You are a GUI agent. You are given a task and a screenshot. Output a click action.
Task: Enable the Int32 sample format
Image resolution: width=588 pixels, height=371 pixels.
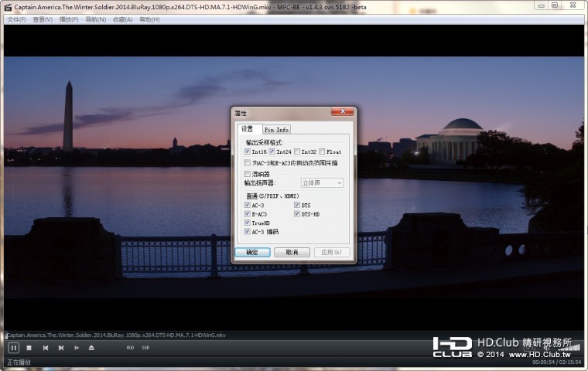coord(297,152)
